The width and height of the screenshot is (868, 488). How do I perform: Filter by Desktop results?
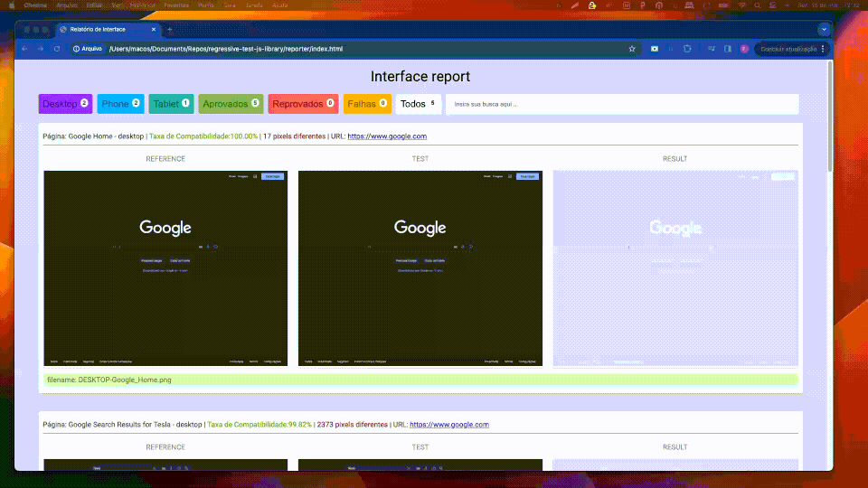[x=65, y=104]
